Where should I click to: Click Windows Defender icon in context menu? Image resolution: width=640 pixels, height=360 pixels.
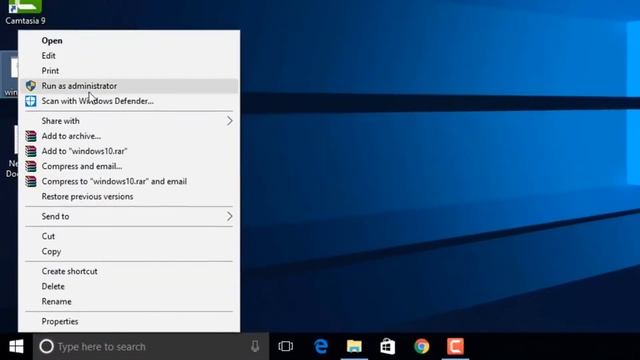[x=31, y=101]
